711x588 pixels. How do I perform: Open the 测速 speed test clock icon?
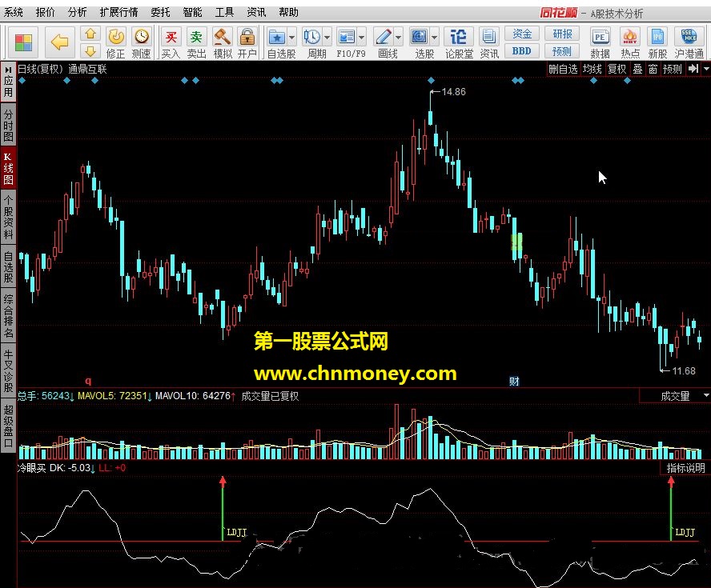pos(142,43)
